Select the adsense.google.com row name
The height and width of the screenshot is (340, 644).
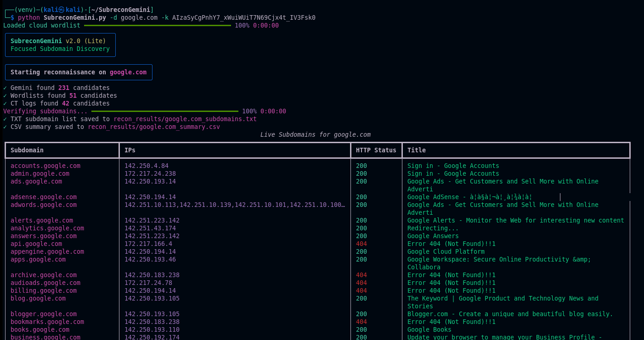click(x=44, y=197)
